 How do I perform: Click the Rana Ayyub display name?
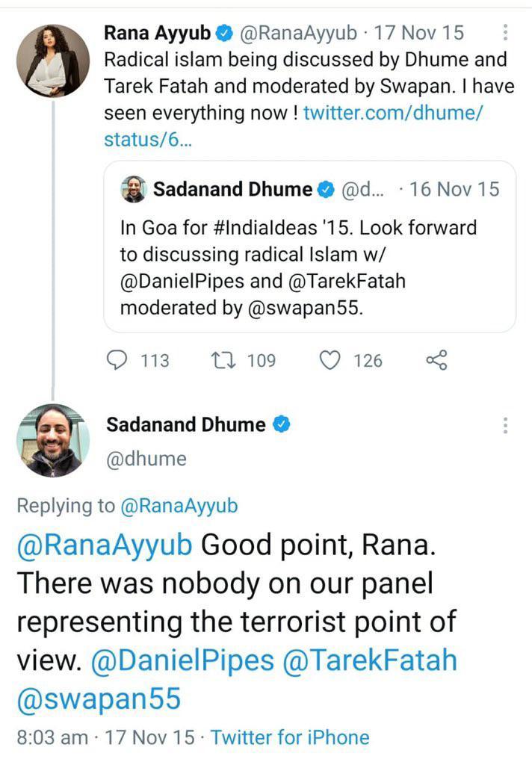click(156, 33)
